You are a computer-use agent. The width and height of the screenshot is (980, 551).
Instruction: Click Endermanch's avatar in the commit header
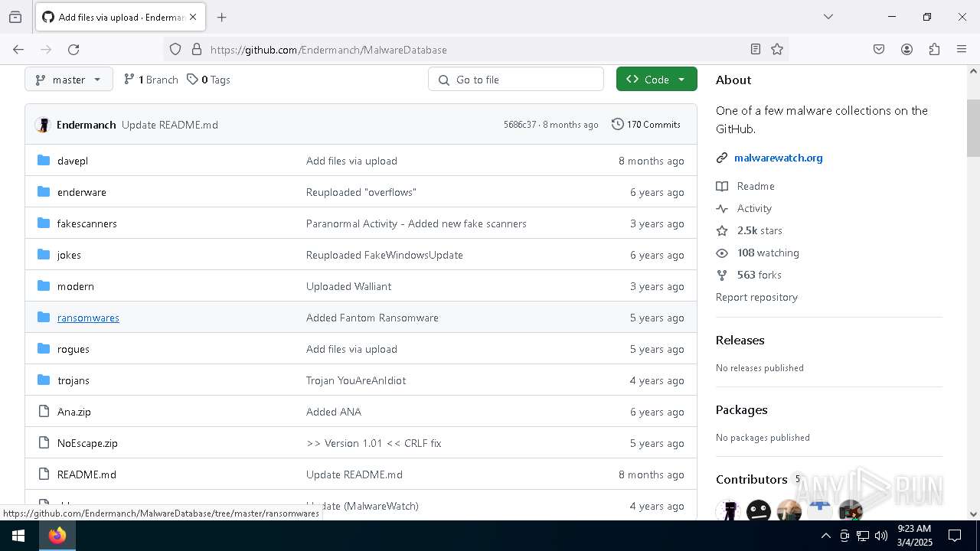click(43, 125)
